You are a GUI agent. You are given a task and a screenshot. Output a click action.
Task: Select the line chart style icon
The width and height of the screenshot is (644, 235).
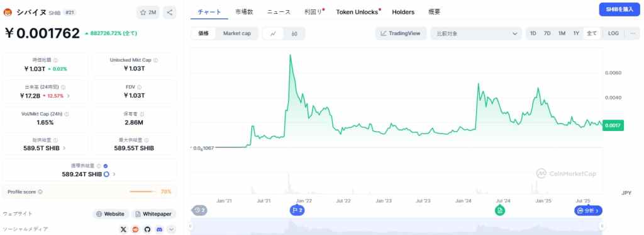273,33
